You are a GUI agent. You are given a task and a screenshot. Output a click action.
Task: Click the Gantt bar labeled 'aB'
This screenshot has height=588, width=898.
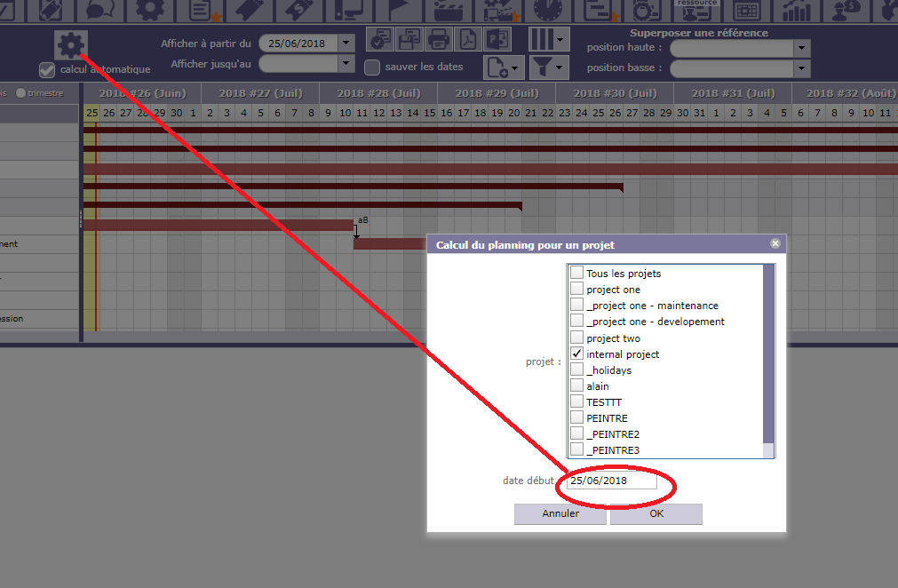(219, 225)
